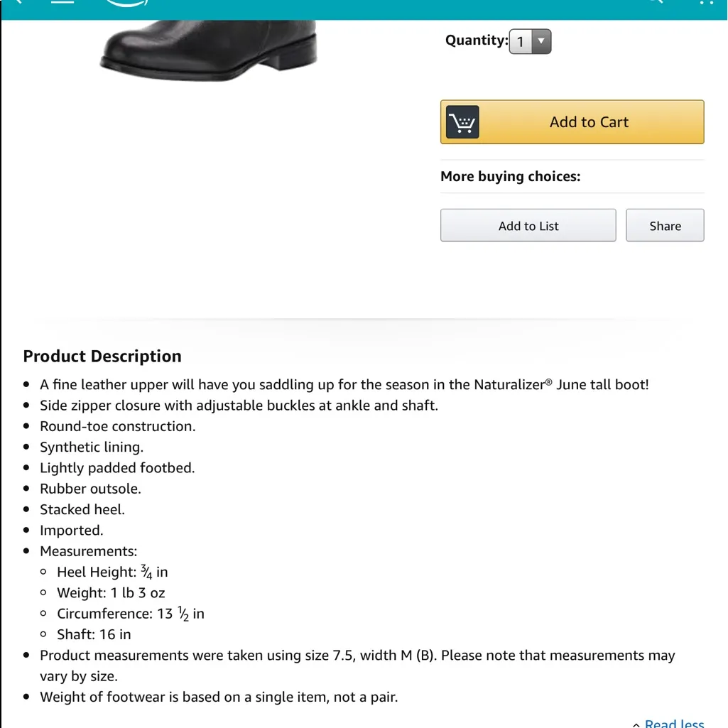Click the Shaft: 16 in measurement line
Viewport: 728px width, 728px height.
coord(94,635)
